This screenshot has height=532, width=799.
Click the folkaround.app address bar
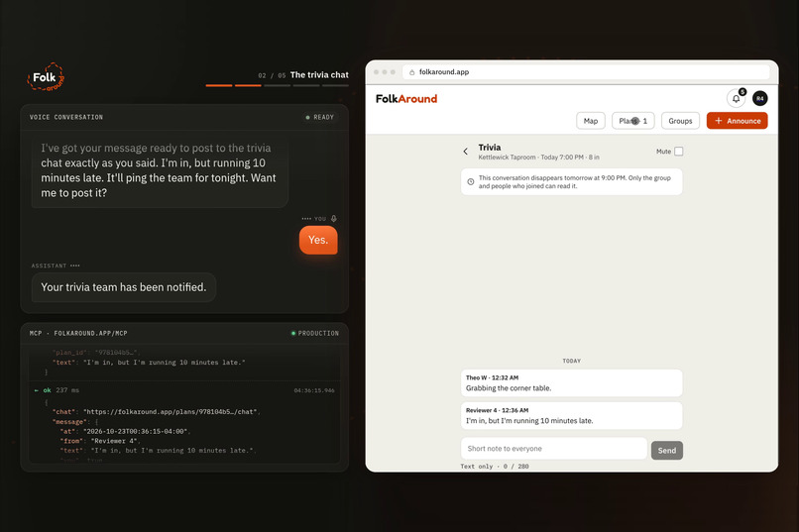point(586,72)
